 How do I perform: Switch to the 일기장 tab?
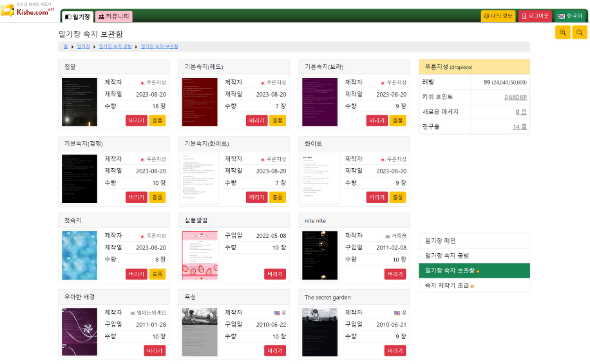(77, 17)
